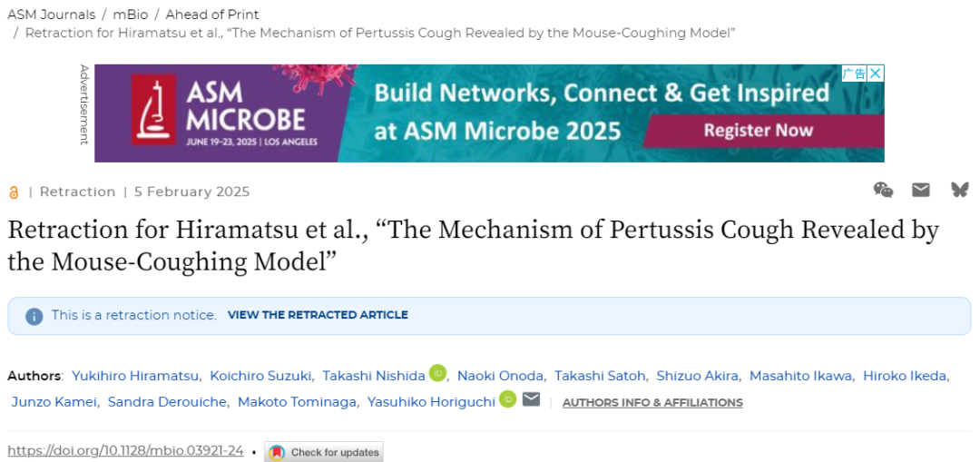980x462 pixels.
Task: Select author Sandra Derouiche
Action: 168,402
